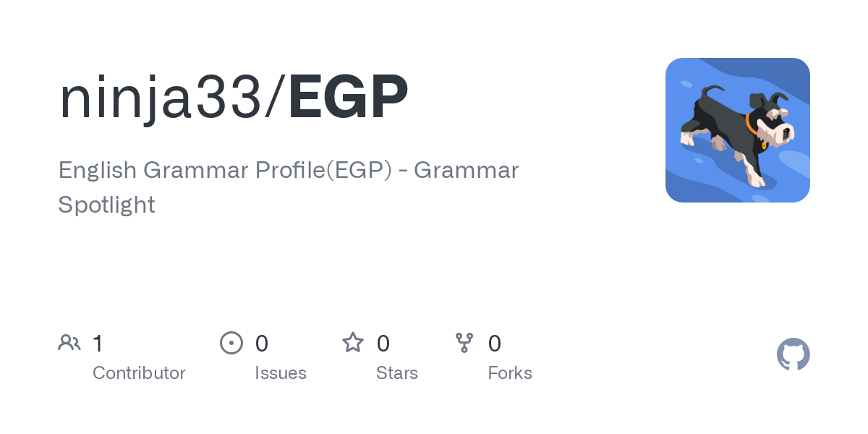Click the issues circle-dot icon
868x434 pixels.
(x=231, y=342)
